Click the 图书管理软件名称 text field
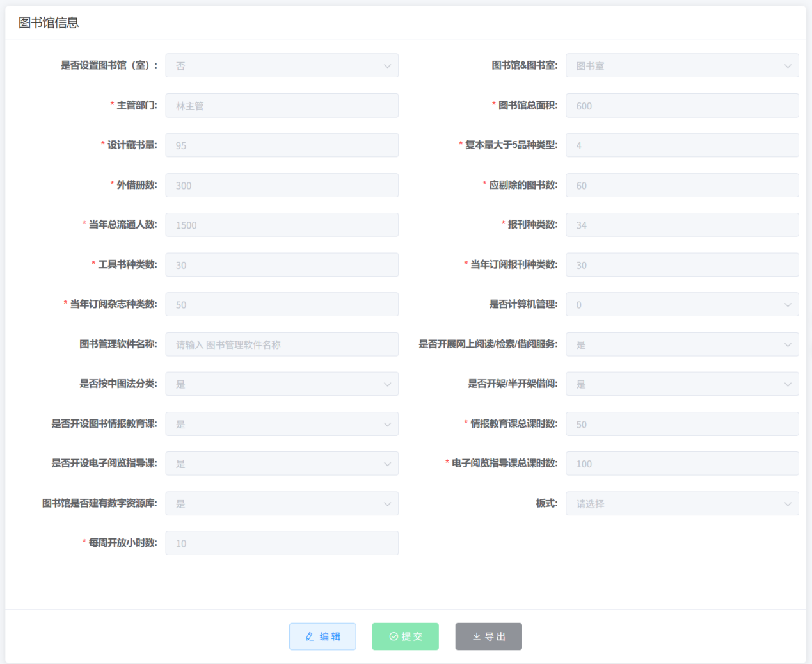812x664 pixels. click(x=282, y=344)
